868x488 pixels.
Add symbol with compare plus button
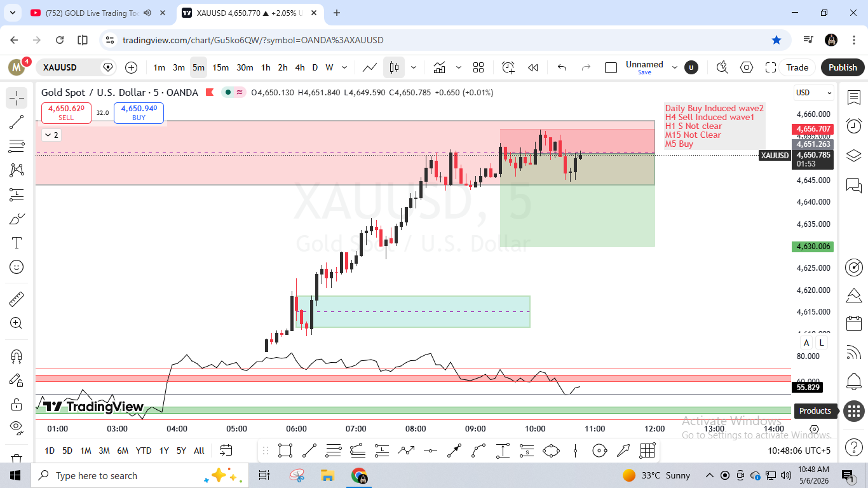pyautogui.click(x=131, y=67)
